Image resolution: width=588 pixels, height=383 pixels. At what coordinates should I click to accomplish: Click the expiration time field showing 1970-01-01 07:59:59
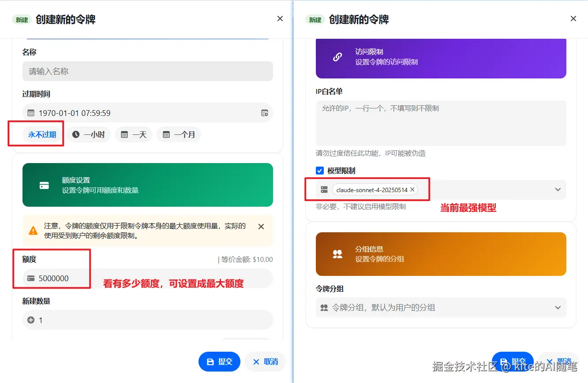[x=147, y=113]
